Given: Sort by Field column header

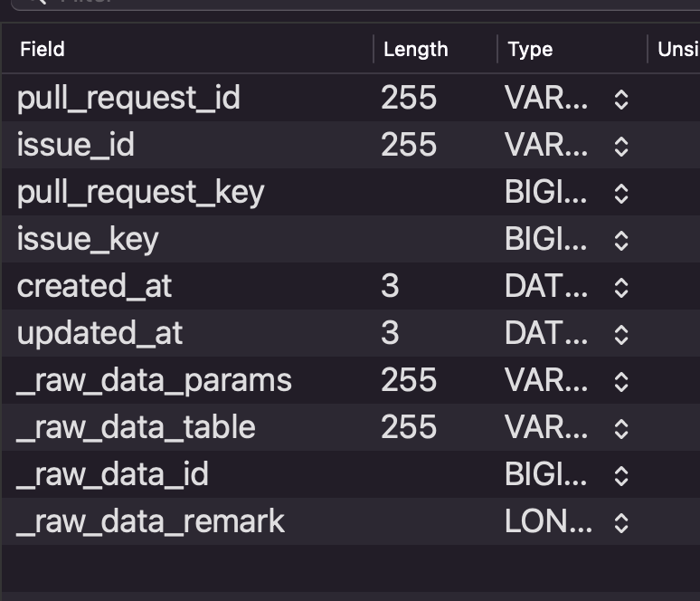Looking at the screenshot, I should (43, 49).
